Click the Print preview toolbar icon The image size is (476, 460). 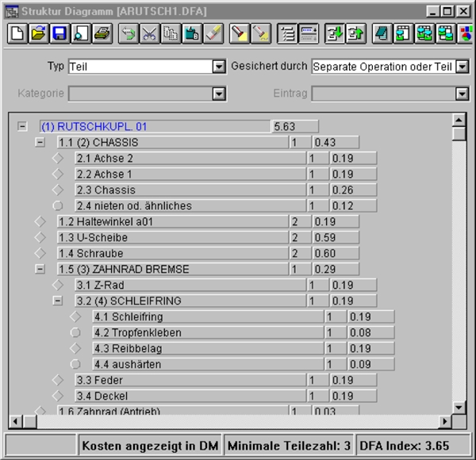[81, 33]
